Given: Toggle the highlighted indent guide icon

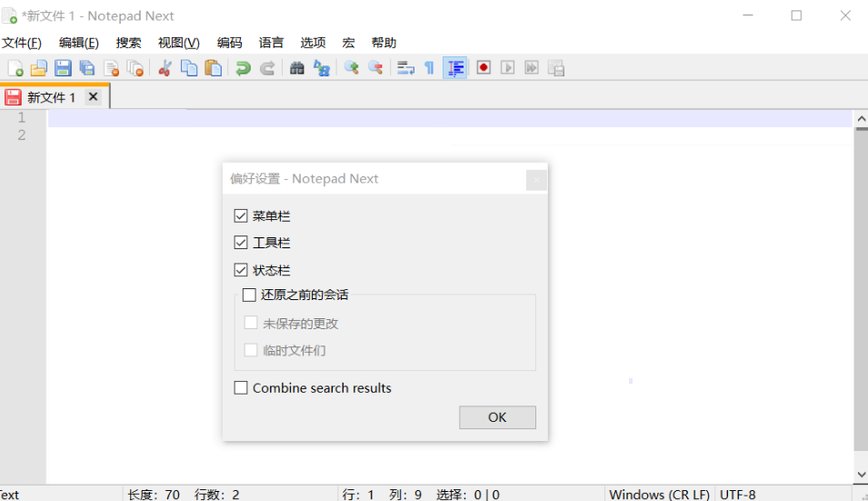Looking at the screenshot, I should pyautogui.click(x=455, y=68).
